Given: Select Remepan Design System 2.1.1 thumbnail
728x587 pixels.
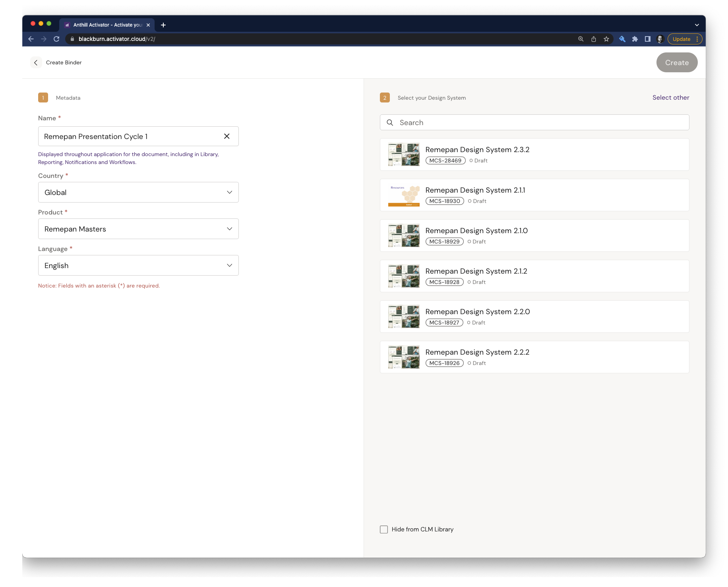Looking at the screenshot, I should tap(404, 195).
